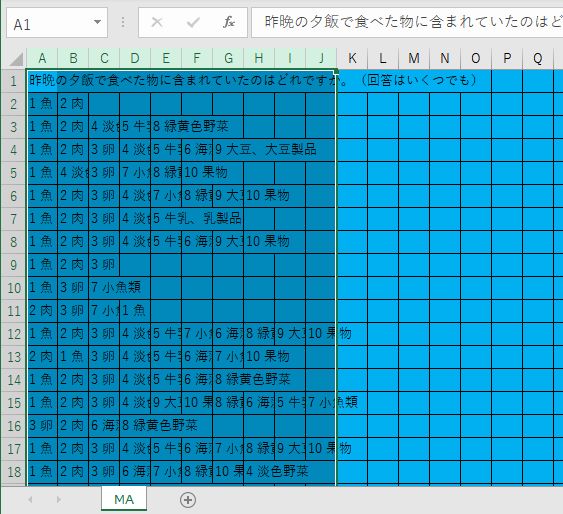Open Insert Function fx dialog
This screenshot has height=514, width=563.
(x=228, y=22)
